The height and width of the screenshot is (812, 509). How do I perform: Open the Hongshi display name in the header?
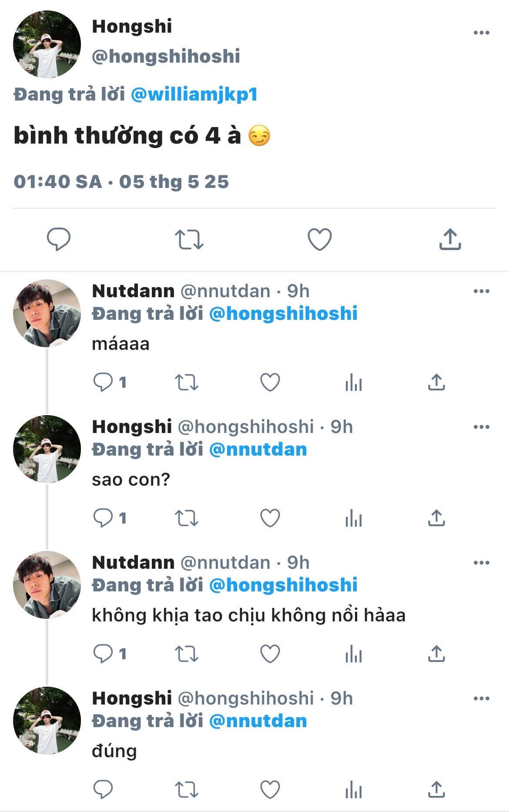pyautogui.click(x=132, y=26)
